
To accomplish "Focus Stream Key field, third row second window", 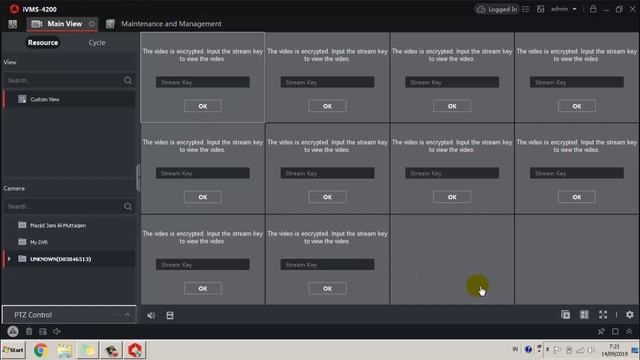I will pos(327,264).
